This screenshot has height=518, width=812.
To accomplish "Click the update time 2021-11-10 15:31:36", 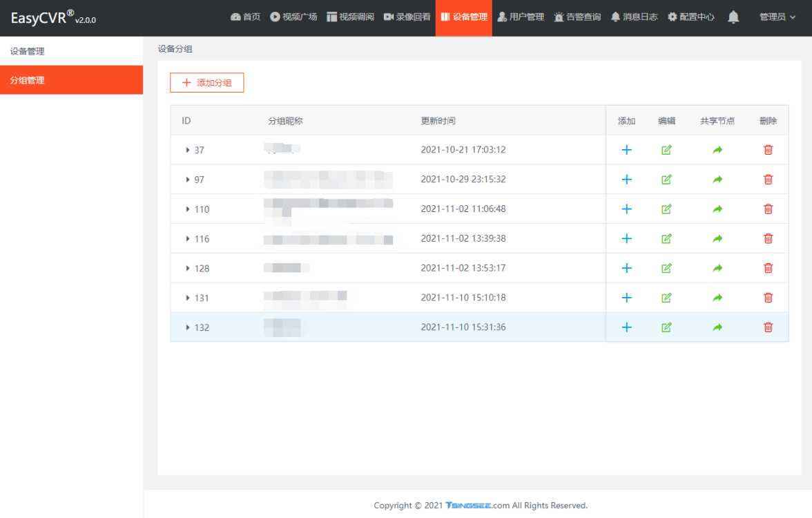I will pos(463,327).
